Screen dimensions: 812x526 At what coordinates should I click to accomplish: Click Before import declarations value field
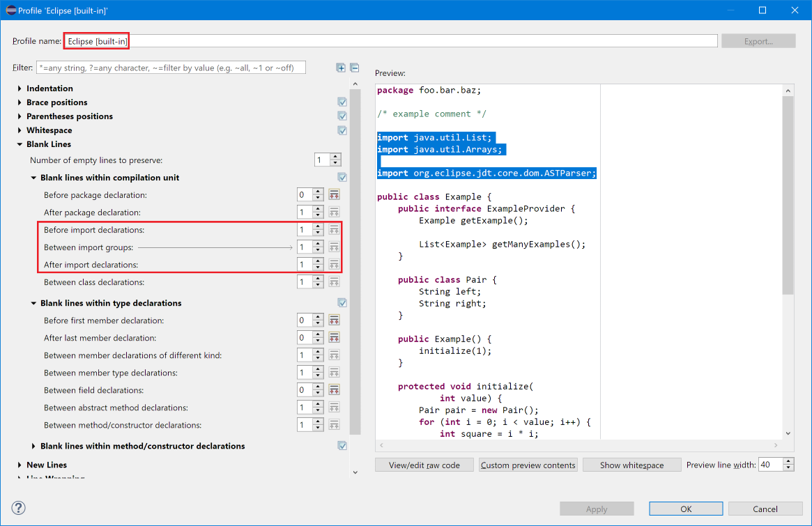(x=305, y=230)
